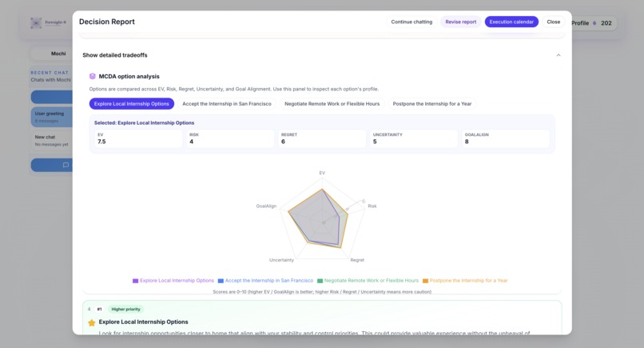Close the Decision Report dialog

click(553, 22)
